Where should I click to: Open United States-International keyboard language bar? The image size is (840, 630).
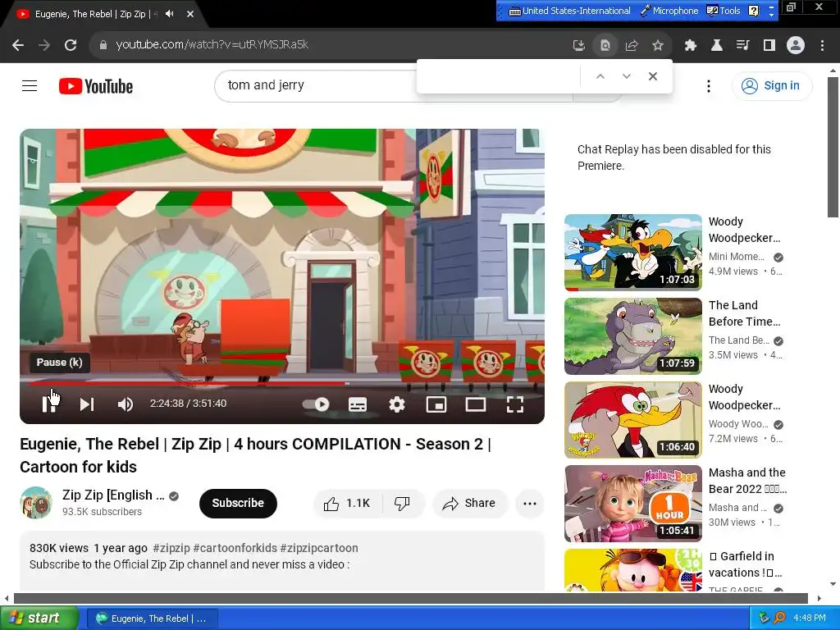pyautogui.click(x=569, y=11)
